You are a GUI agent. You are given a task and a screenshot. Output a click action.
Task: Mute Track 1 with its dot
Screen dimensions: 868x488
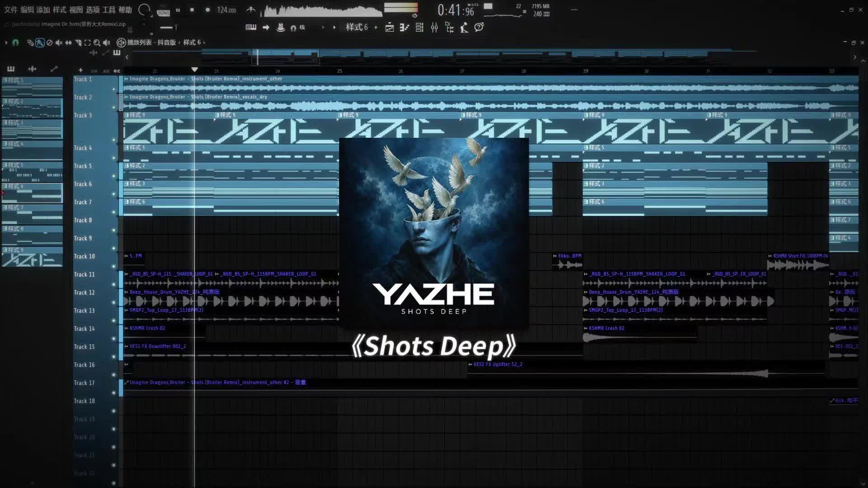tap(114, 89)
